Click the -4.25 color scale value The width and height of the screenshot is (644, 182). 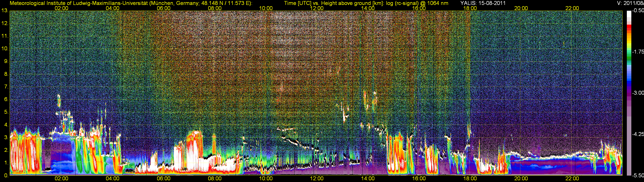638,134
